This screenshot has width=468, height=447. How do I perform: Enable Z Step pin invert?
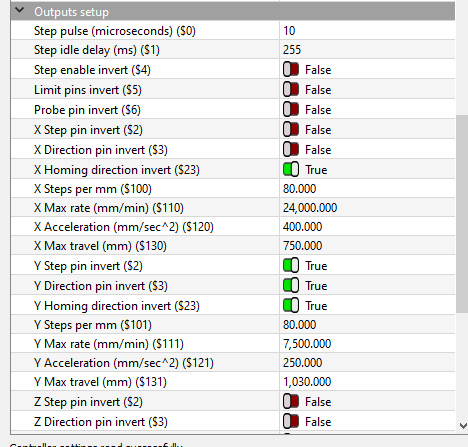[x=291, y=402]
